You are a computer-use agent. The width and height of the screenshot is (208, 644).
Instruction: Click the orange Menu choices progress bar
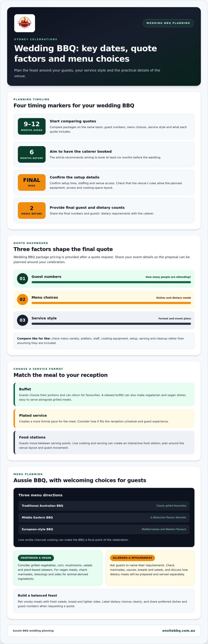point(111,303)
